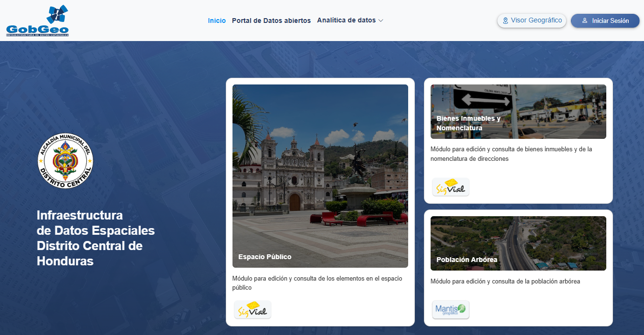Expand the Analítica de datos chevron arrow
The width and height of the screenshot is (644, 335).
[380, 21]
